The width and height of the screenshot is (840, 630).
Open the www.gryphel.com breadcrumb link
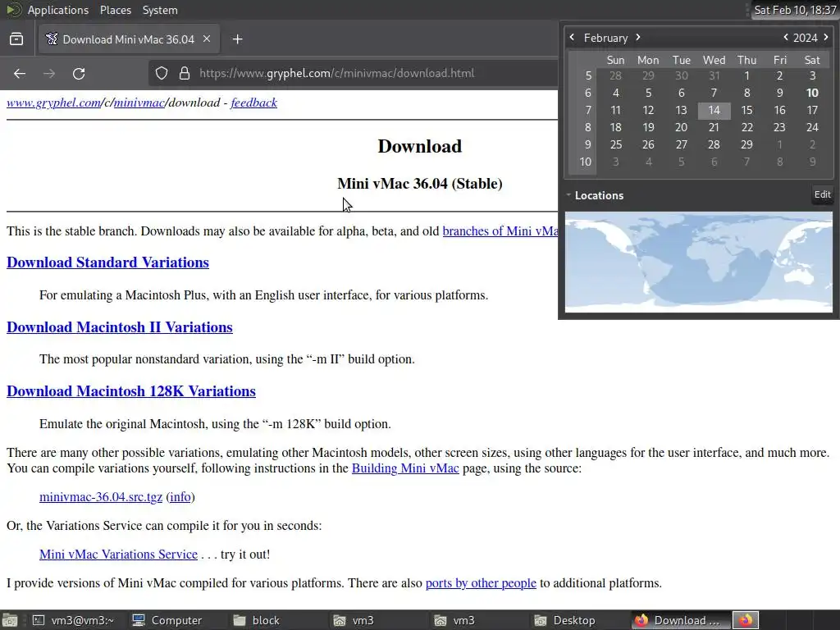coord(53,103)
